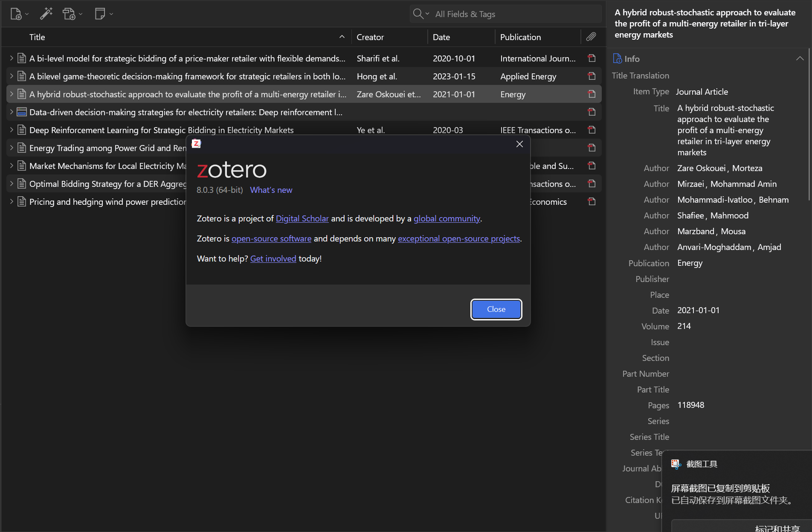Viewport: 812px width, 532px height.
Task: Click the Date value 2021-01-01 in Info pane
Action: [x=699, y=310]
